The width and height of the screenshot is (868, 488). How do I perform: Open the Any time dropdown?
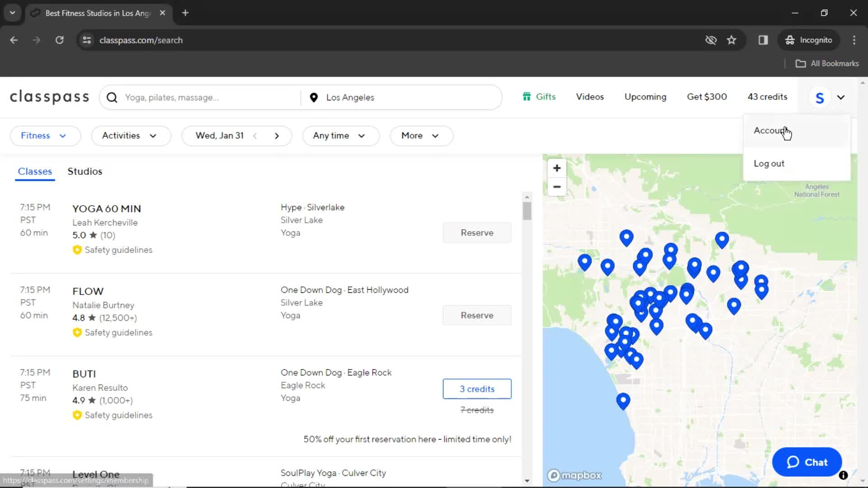tap(340, 136)
